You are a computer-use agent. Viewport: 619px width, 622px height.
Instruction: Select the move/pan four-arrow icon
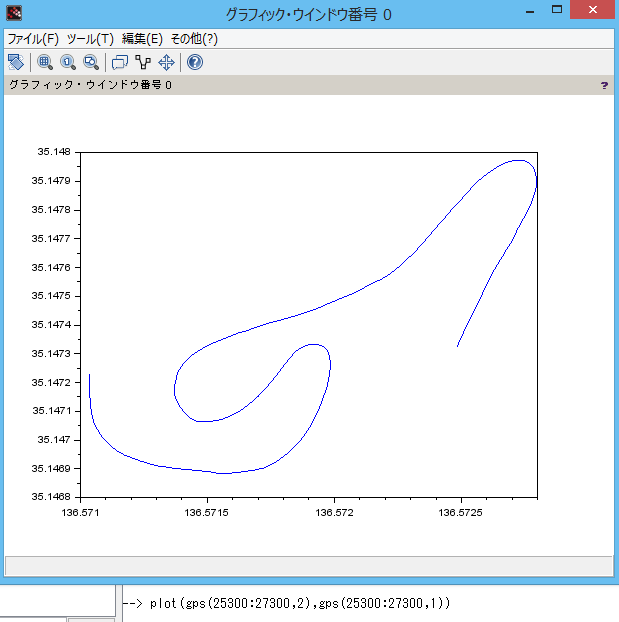pos(166,62)
